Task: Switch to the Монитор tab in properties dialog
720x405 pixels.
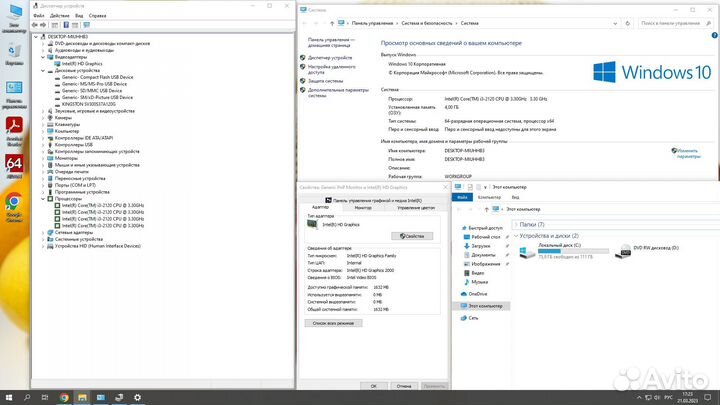Action: [x=363, y=208]
